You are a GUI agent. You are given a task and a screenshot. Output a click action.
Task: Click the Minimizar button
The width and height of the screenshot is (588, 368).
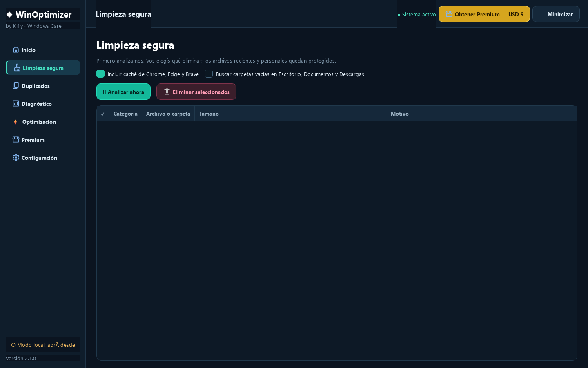(x=556, y=14)
